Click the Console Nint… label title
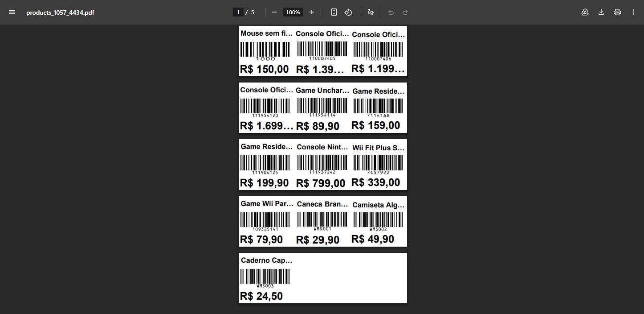The height and width of the screenshot is (314, 644). click(x=322, y=147)
